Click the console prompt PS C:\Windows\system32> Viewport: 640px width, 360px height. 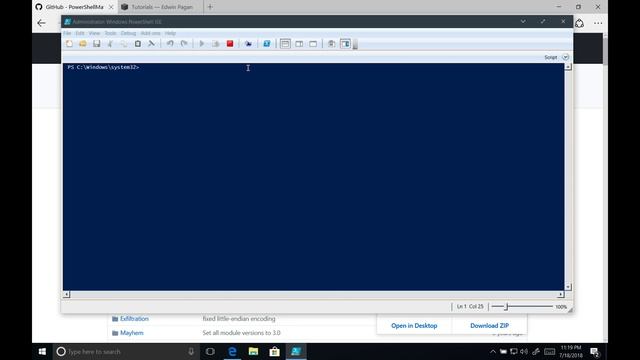point(103,67)
